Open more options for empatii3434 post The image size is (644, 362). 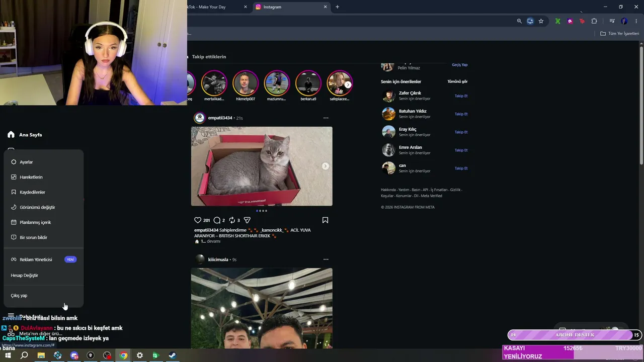point(326,118)
